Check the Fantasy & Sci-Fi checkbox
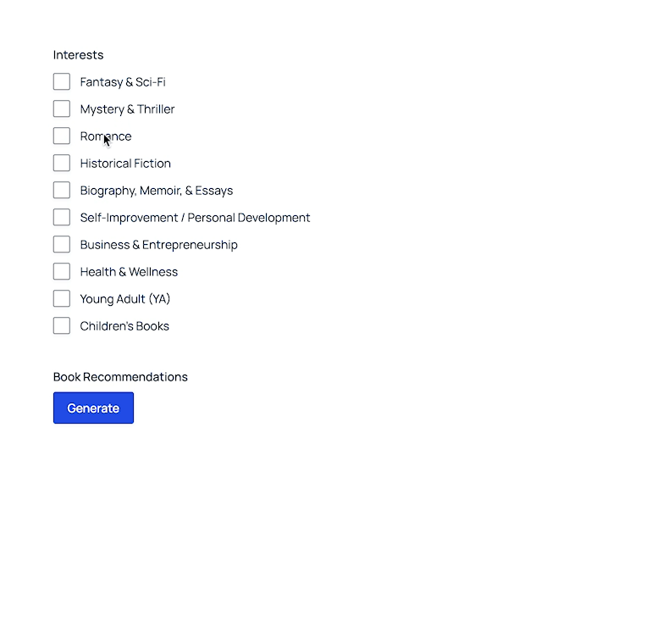Image resolution: width=652 pixels, height=644 pixels. pyautogui.click(x=62, y=81)
